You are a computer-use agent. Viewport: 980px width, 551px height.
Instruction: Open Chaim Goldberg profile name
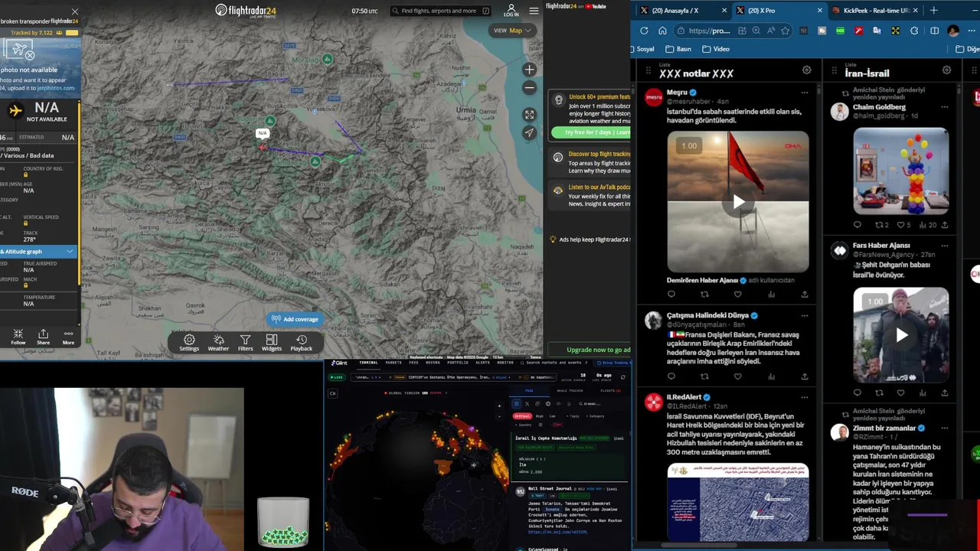click(879, 107)
